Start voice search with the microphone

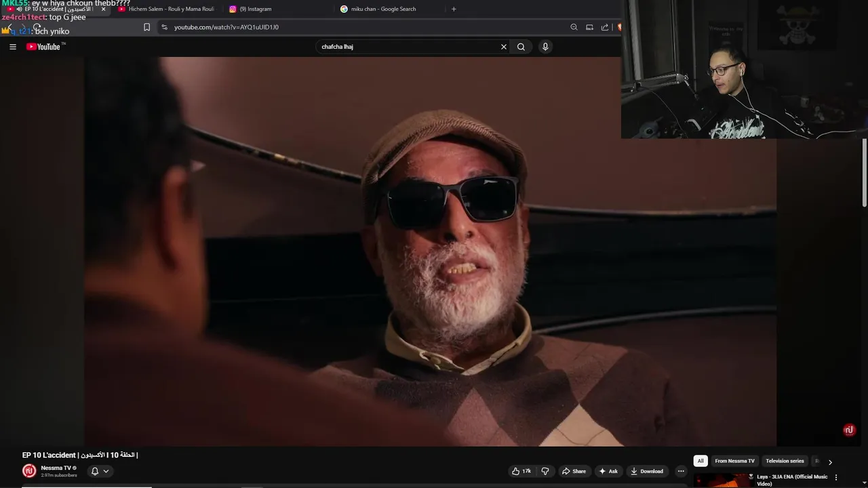pyautogui.click(x=545, y=47)
